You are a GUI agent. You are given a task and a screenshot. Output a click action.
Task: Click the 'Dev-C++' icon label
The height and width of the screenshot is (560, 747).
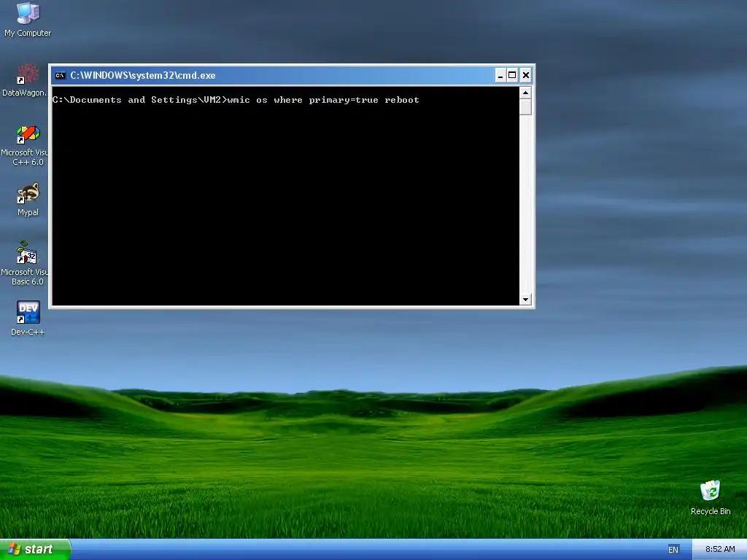tap(28, 332)
